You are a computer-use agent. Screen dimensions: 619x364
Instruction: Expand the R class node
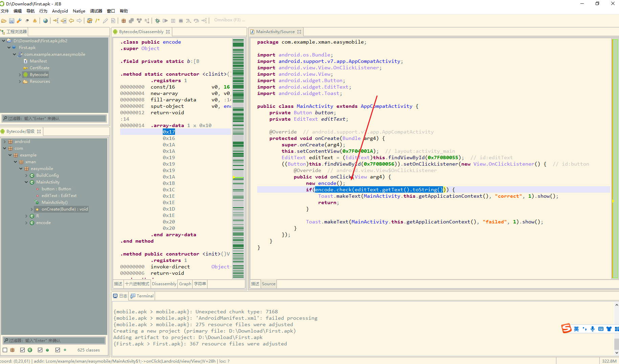26,216
